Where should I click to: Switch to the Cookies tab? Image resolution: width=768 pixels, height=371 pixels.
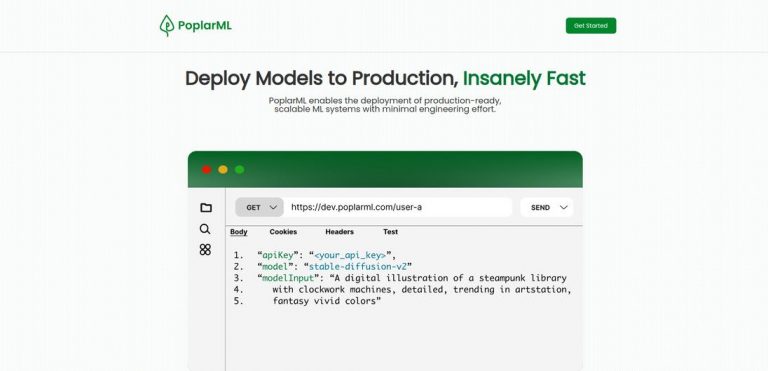tap(283, 232)
